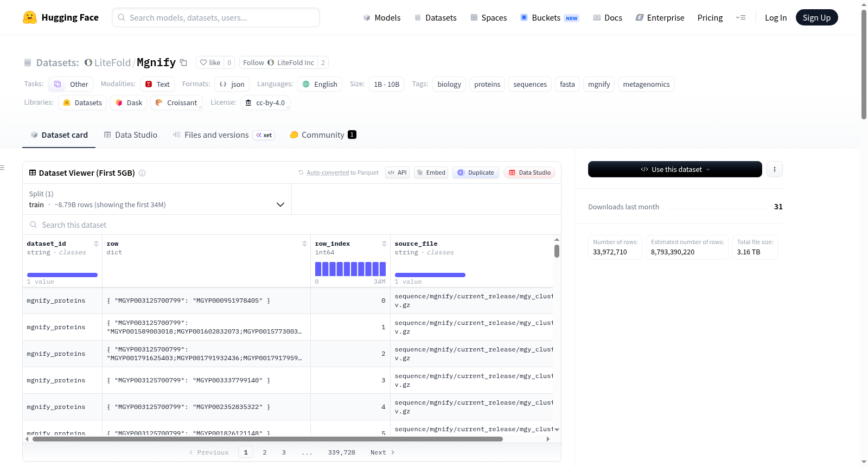This screenshot has width=868, height=467.
Task: Click the Hugging Face logo icon
Action: pos(30,17)
